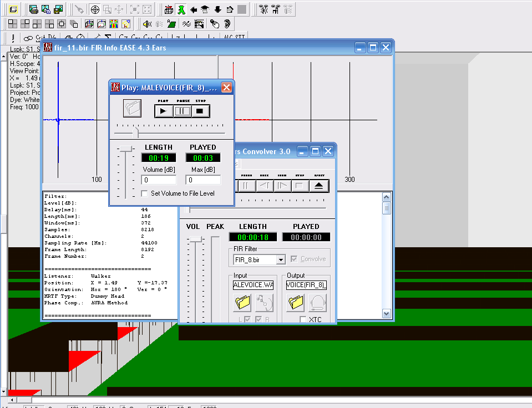The image size is (532, 408).
Task: Click the save picture floppy icon
Action: click(x=58, y=9)
